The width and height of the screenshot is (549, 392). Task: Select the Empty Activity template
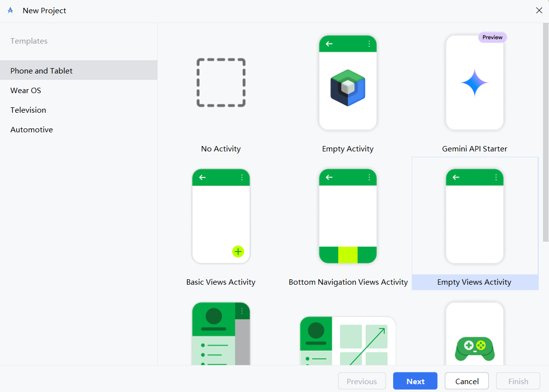[348, 82]
